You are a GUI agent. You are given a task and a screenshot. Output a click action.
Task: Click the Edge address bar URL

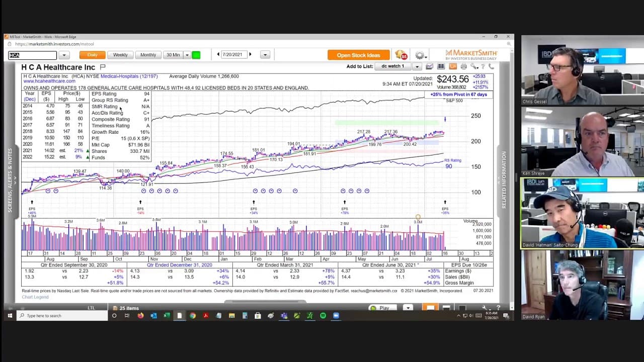(x=54, y=44)
